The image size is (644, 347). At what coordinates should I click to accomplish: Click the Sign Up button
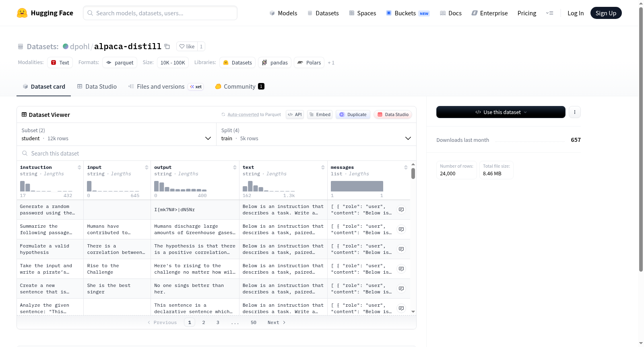pos(606,13)
